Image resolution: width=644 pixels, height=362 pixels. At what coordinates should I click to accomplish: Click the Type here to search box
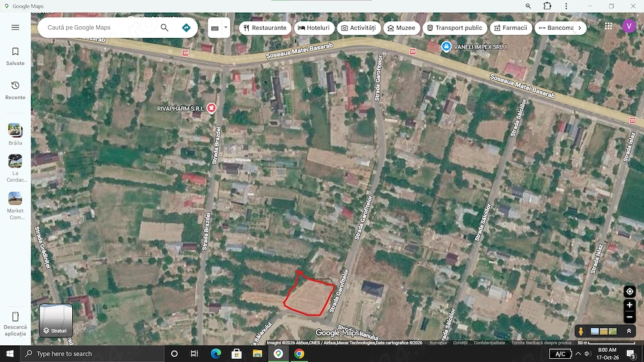coord(92,354)
